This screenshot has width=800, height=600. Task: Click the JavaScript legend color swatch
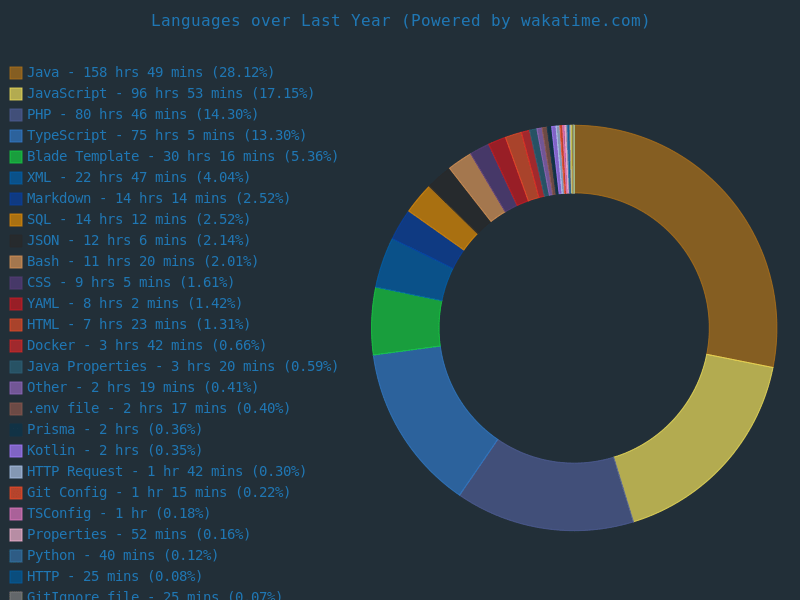(16, 94)
